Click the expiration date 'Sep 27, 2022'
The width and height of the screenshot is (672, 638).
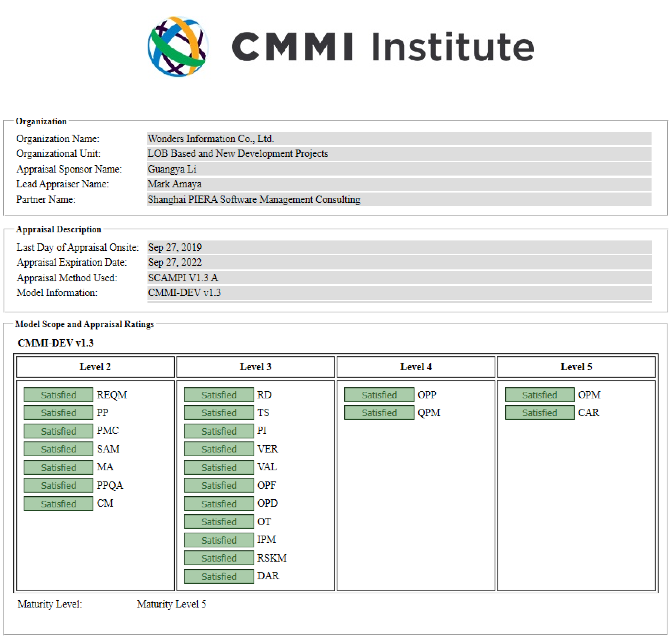click(x=175, y=262)
